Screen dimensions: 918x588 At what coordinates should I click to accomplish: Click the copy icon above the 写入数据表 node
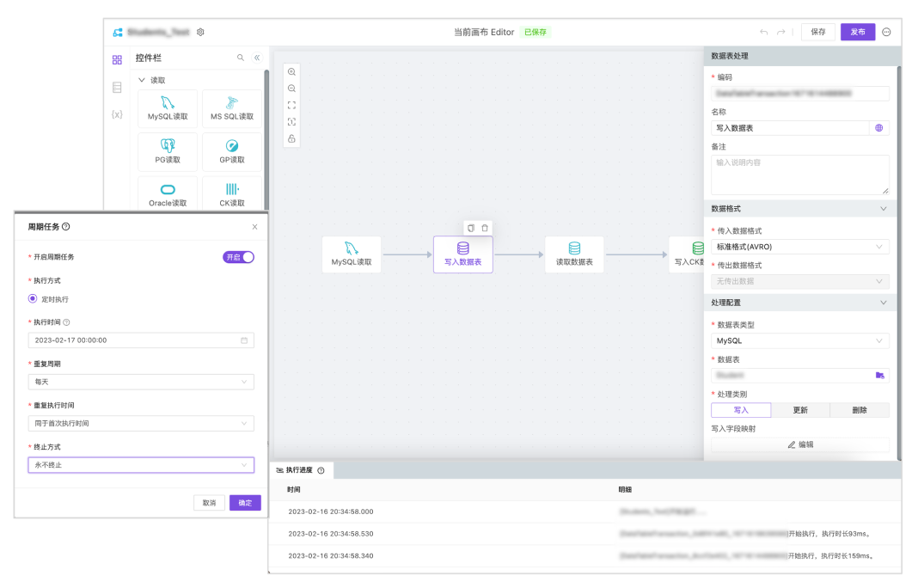point(470,228)
